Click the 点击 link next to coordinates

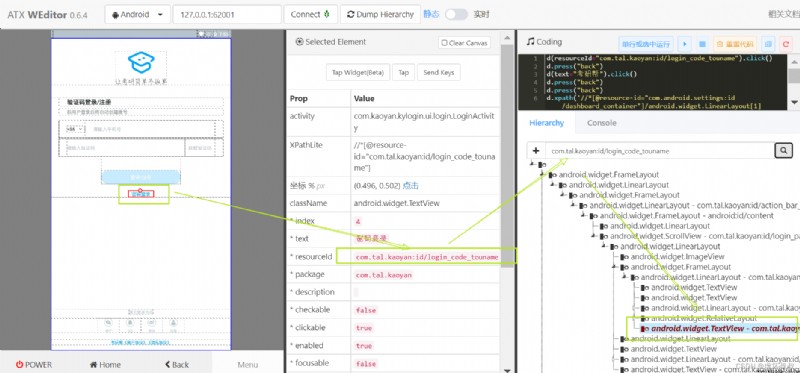pos(411,185)
